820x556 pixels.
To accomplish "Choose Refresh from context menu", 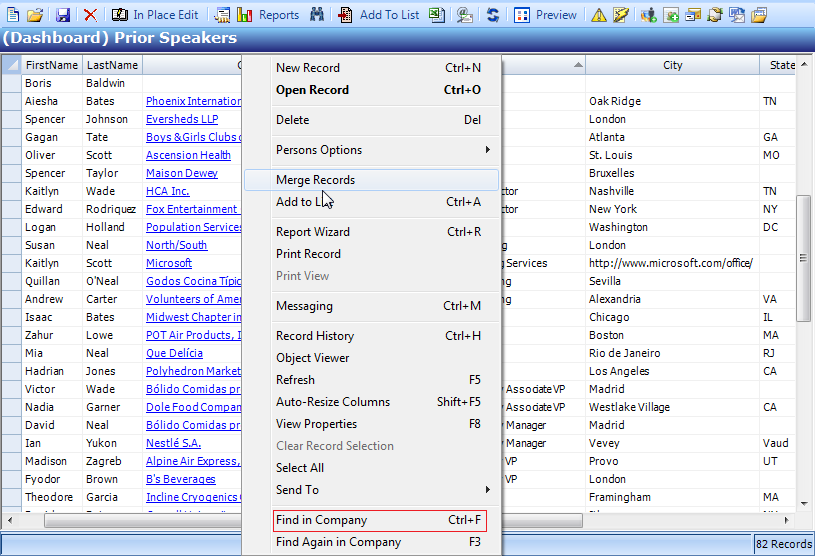I will click(372, 380).
